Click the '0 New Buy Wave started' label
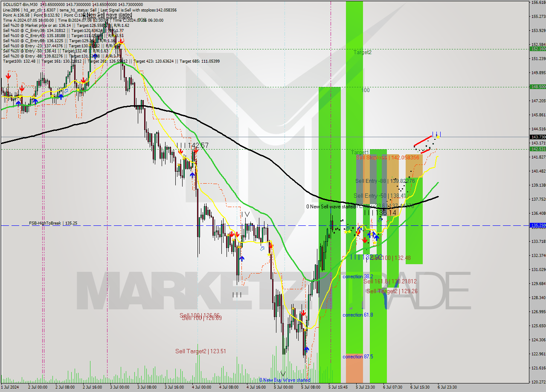 pos(285,380)
